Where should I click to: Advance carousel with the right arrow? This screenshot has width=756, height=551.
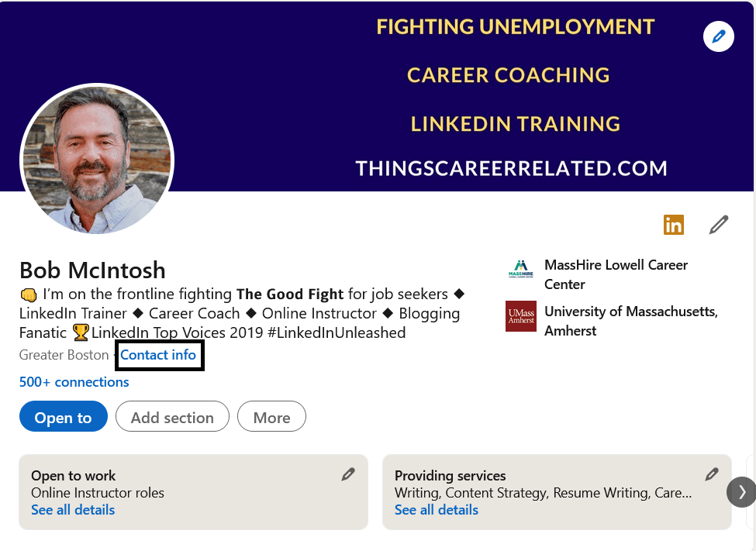coord(742,492)
